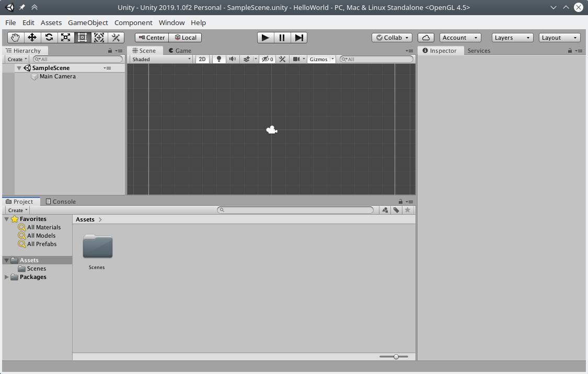Screen dimensions: 588x374
Task: Expand the Packages item in Project panel
Action: coord(7,277)
